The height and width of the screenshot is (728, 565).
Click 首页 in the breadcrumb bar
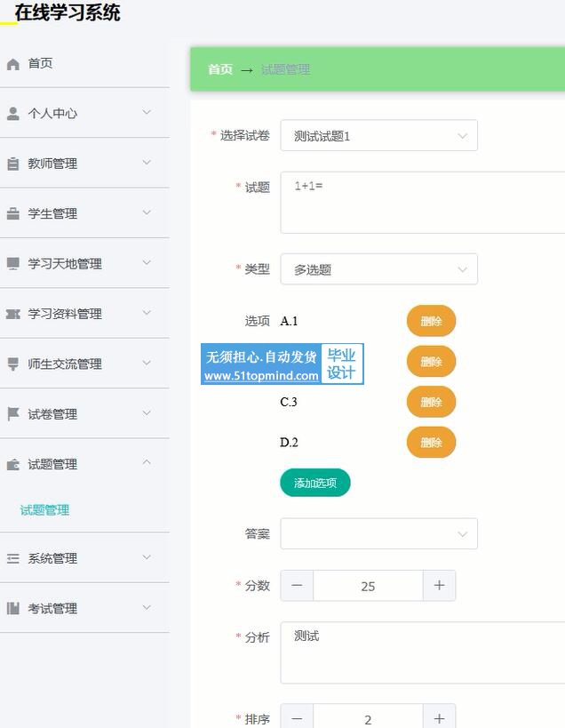click(x=220, y=69)
